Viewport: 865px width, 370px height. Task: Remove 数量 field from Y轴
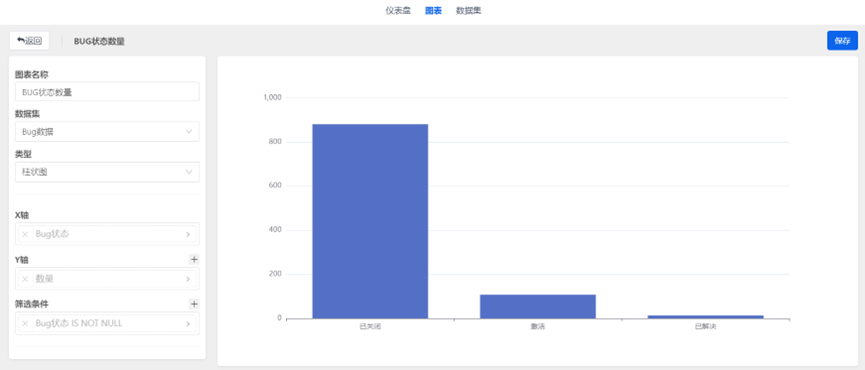click(x=25, y=279)
